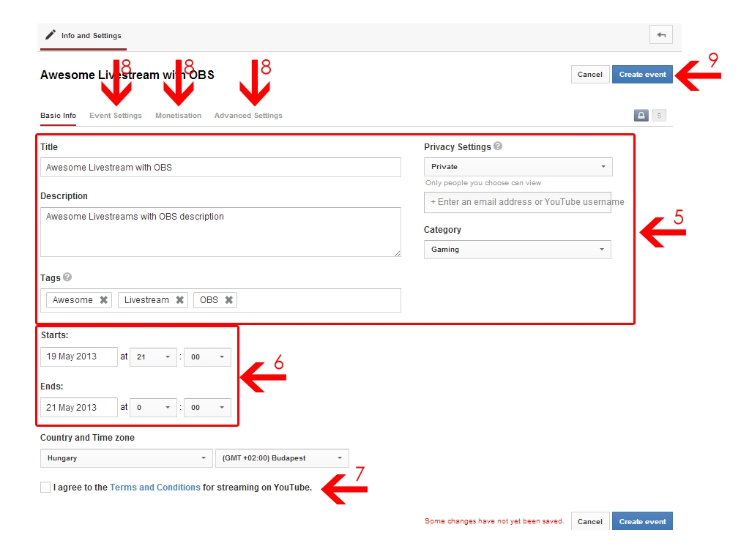Click the bottom Cancel button
Image resolution: width=741 pixels, height=560 pixels.
(589, 521)
